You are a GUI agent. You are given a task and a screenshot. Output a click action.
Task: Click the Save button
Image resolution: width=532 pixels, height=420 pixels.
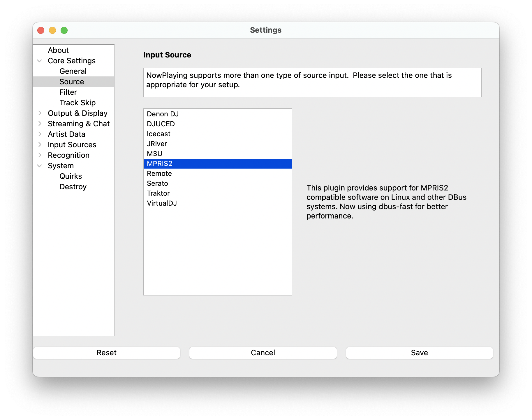tap(419, 353)
